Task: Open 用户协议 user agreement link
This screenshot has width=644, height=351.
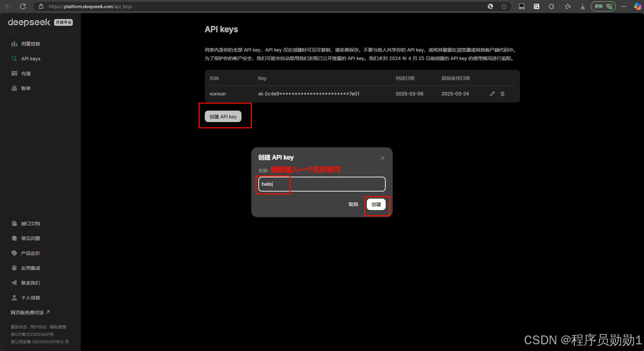Action: tap(38, 327)
